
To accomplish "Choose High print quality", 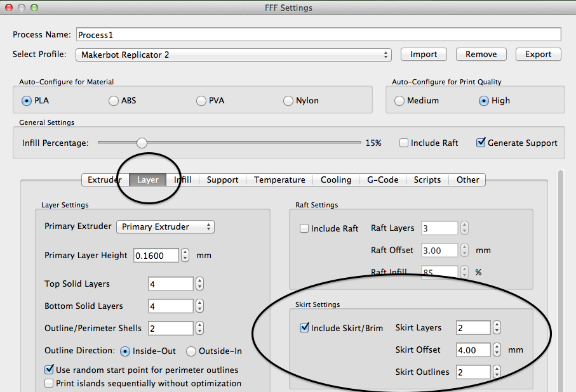I will (x=484, y=101).
